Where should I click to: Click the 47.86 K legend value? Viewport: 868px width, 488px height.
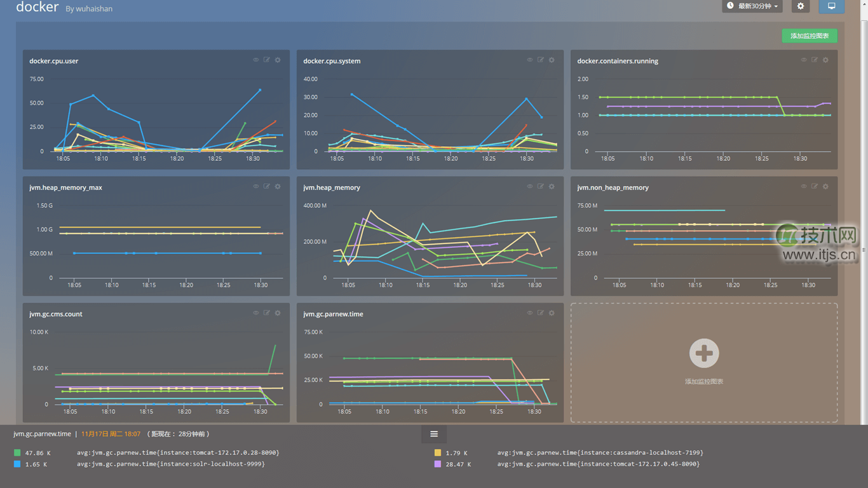tap(38, 453)
